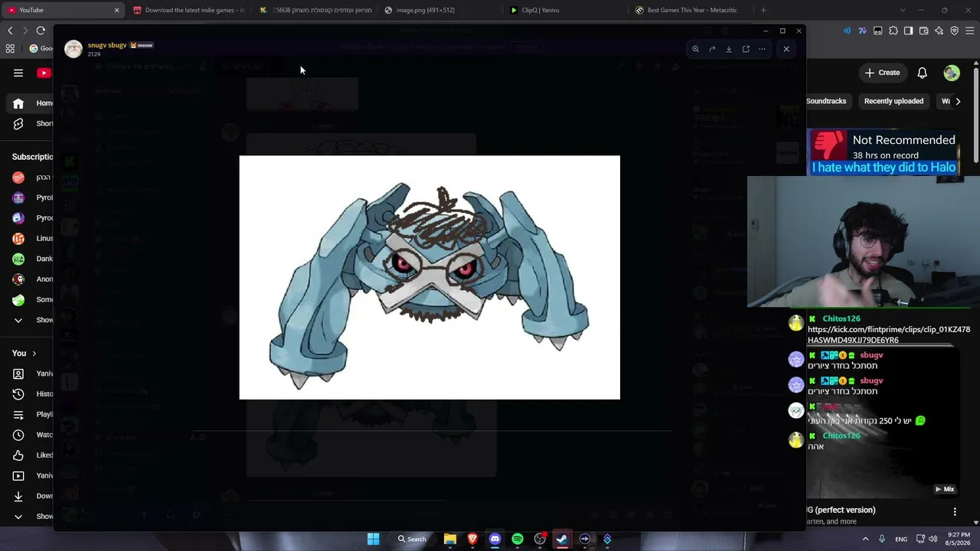Expand the Subscriptions section in YouTube
Screen dimensions: 980x551
tap(32, 157)
